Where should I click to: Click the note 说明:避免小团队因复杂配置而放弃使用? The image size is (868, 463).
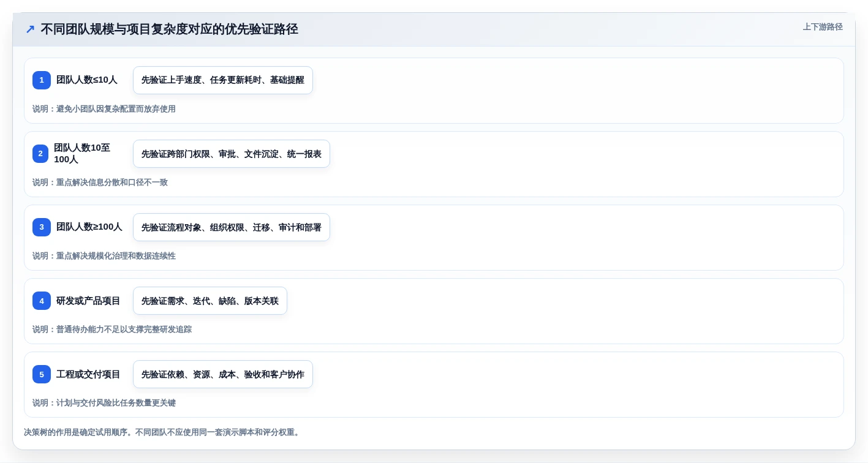pos(104,109)
